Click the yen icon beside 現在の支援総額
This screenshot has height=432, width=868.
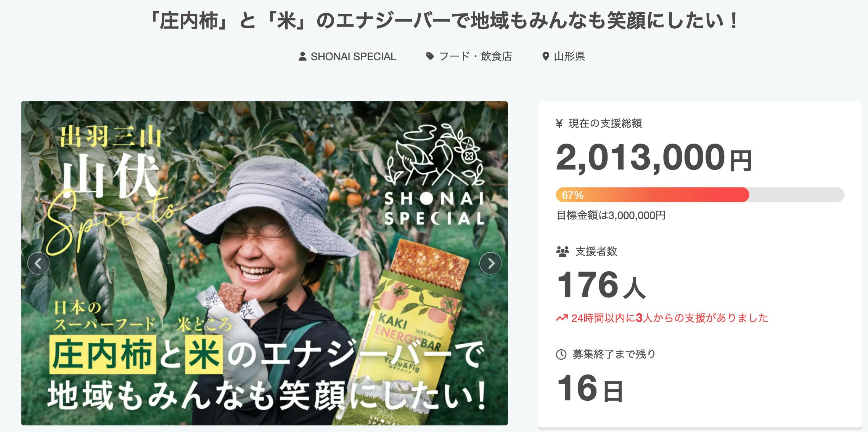(x=559, y=123)
